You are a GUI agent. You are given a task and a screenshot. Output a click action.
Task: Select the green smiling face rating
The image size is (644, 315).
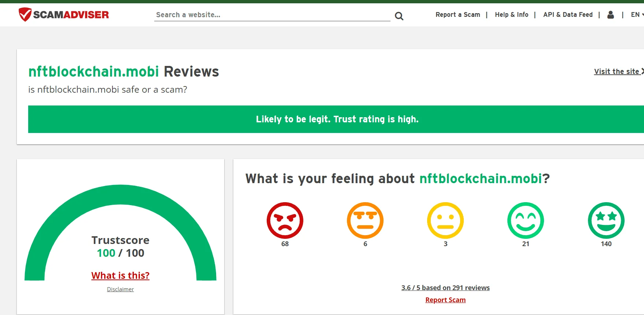[x=526, y=220]
